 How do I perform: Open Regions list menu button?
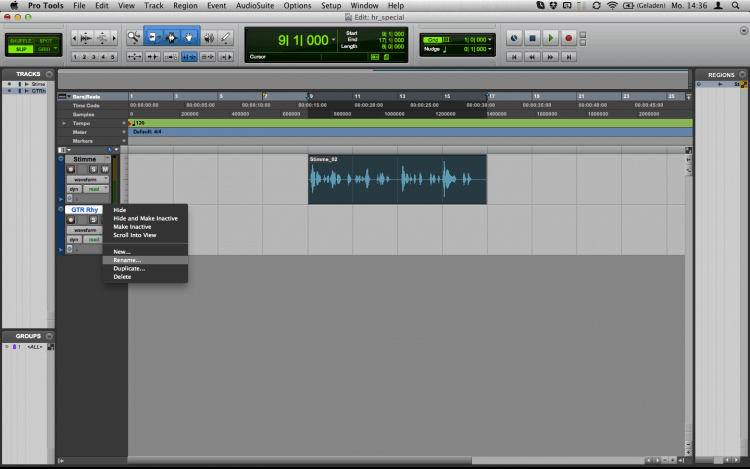pyautogui.click(x=742, y=75)
